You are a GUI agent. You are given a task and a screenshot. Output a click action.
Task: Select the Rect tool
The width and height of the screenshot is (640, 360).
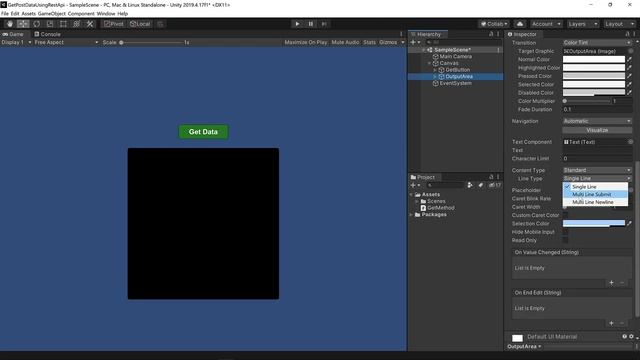coord(63,24)
